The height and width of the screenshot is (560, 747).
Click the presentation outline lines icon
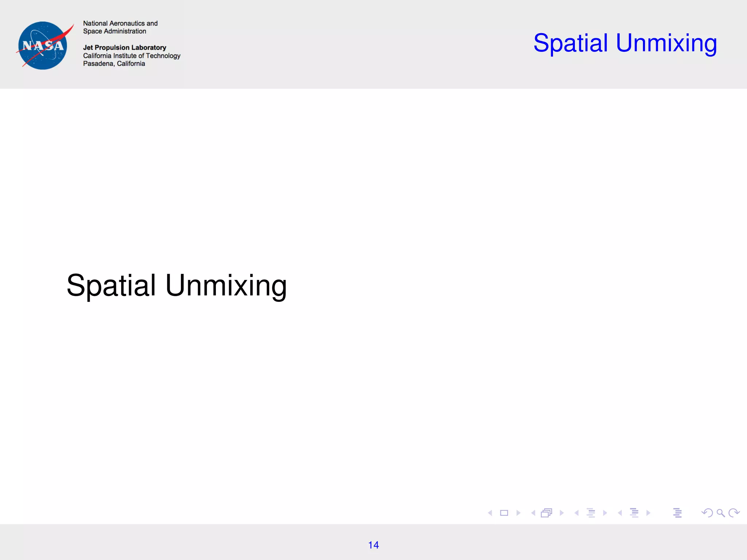(678, 513)
